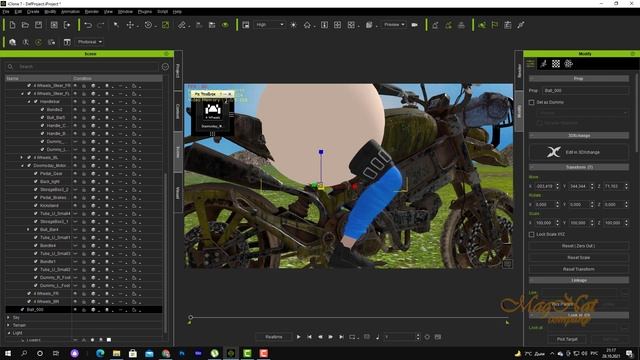
Task: Uncheck the Handlebar row checkbox
Action: click(36, 102)
